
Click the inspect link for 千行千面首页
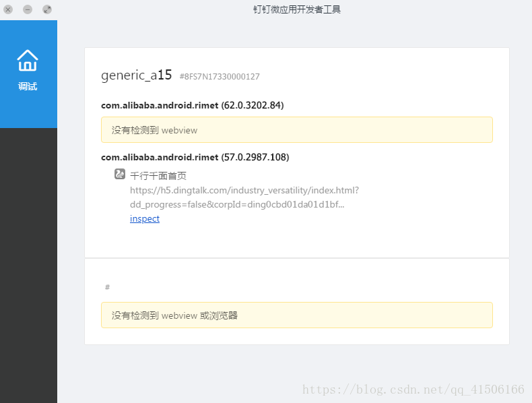click(145, 218)
